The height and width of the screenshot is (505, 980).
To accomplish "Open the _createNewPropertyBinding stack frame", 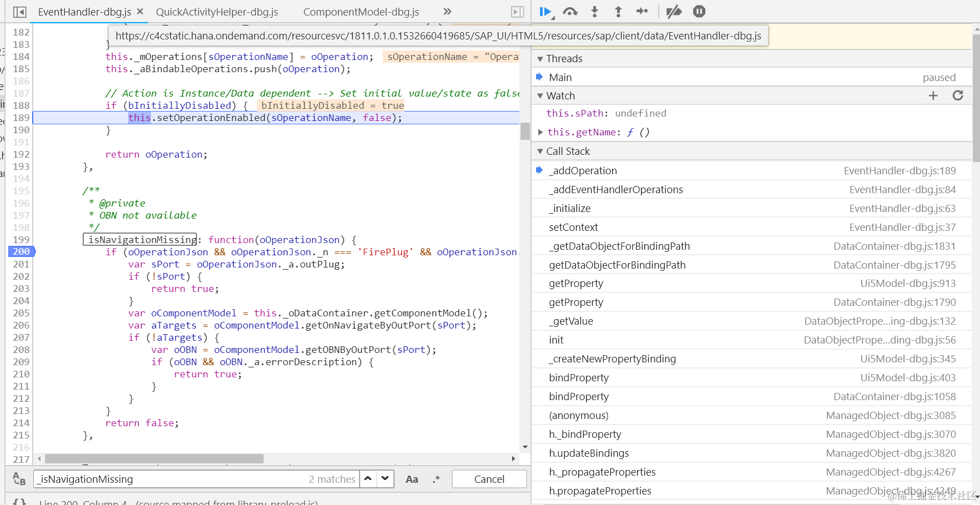I will point(752,358).
